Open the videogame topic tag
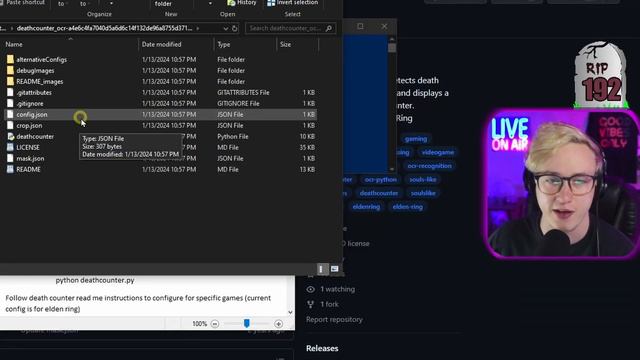This screenshot has width=640, height=360. pos(438,152)
